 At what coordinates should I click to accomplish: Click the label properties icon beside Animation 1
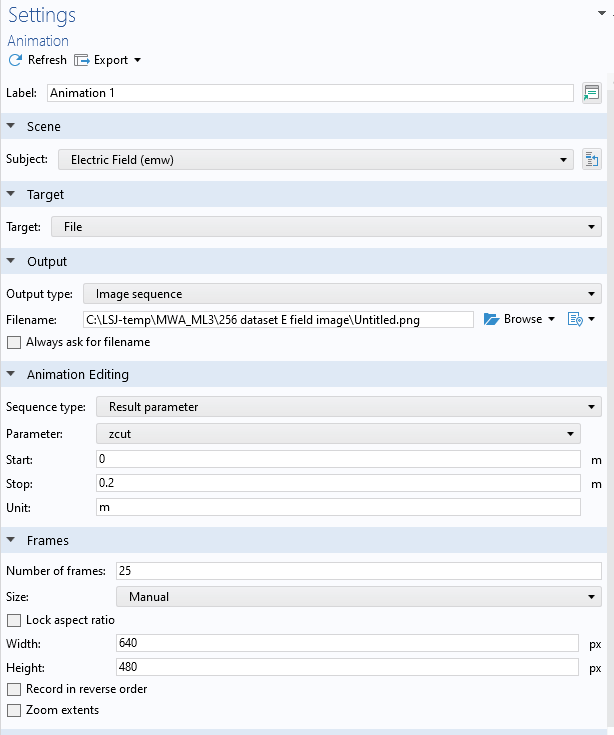click(x=591, y=93)
